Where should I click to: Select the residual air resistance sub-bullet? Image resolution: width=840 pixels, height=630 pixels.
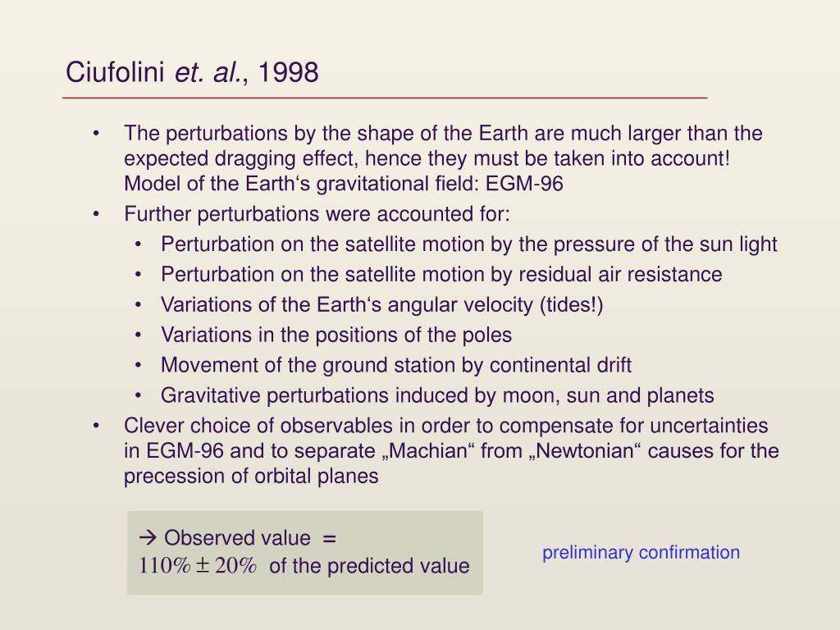click(441, 274)
